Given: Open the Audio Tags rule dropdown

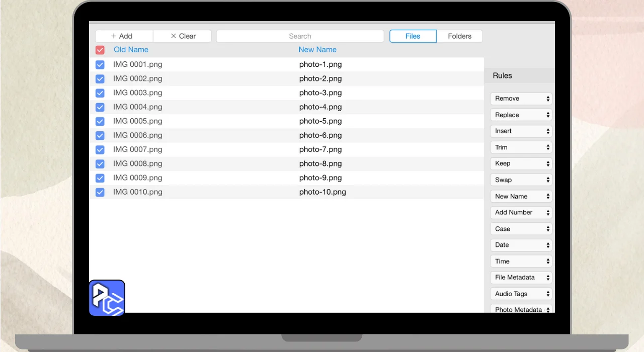Looking at the screenshot, I should point(521,294).
